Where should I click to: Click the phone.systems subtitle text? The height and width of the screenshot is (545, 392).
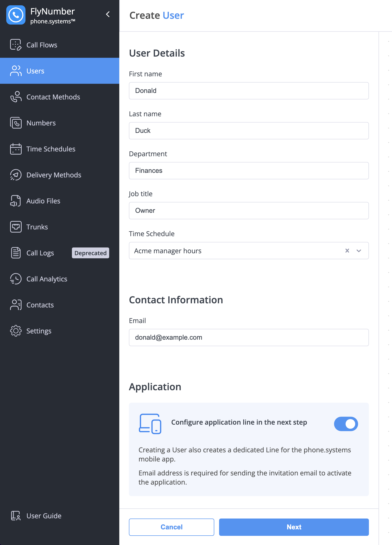pos(53,21)
